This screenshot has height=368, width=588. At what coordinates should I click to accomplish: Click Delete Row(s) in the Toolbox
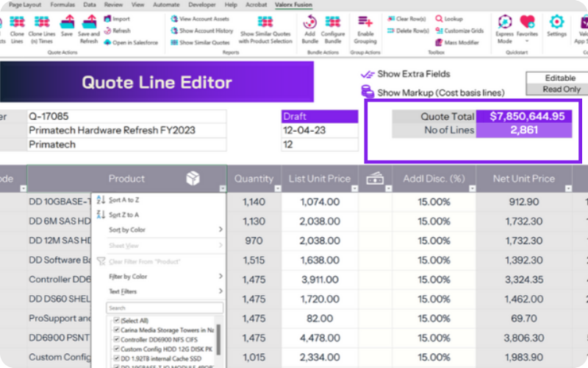[408, 31]
